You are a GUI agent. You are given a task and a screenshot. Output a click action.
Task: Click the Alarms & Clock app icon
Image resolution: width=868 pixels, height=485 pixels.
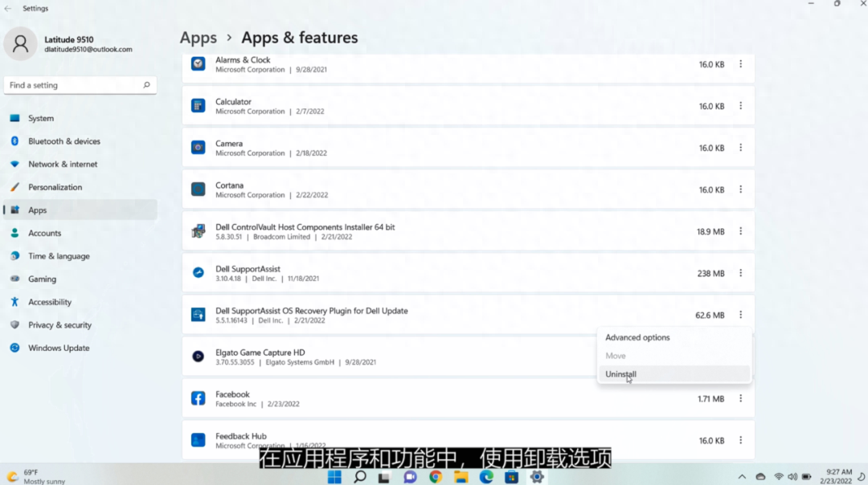point(199,64)
